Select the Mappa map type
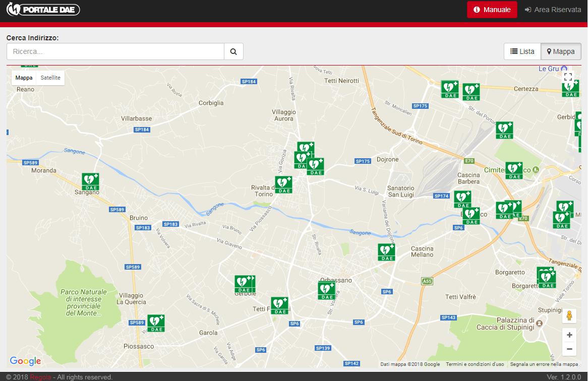The width and height of the screenshot is (588, 381). point(24,78)
